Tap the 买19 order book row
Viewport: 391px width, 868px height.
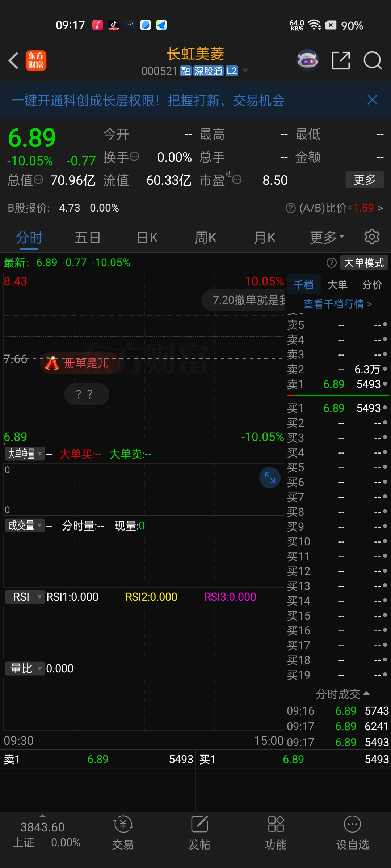[x=337, y=675]
